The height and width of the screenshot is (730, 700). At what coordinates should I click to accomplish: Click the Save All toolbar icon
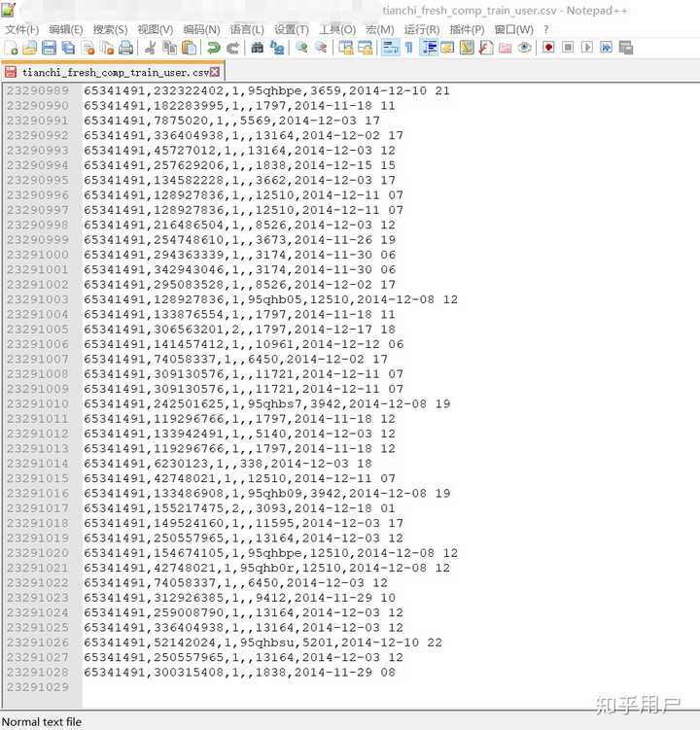(68, 48)
